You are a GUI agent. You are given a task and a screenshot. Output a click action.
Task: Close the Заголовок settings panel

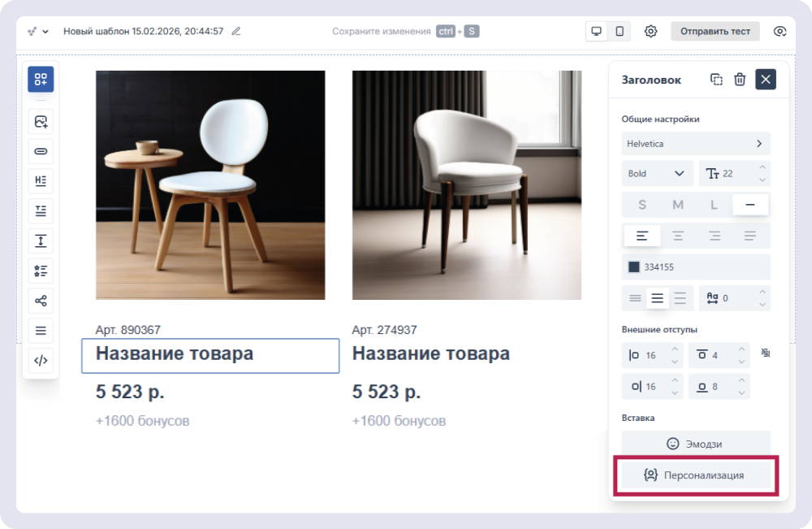click(x=766, y=80)
